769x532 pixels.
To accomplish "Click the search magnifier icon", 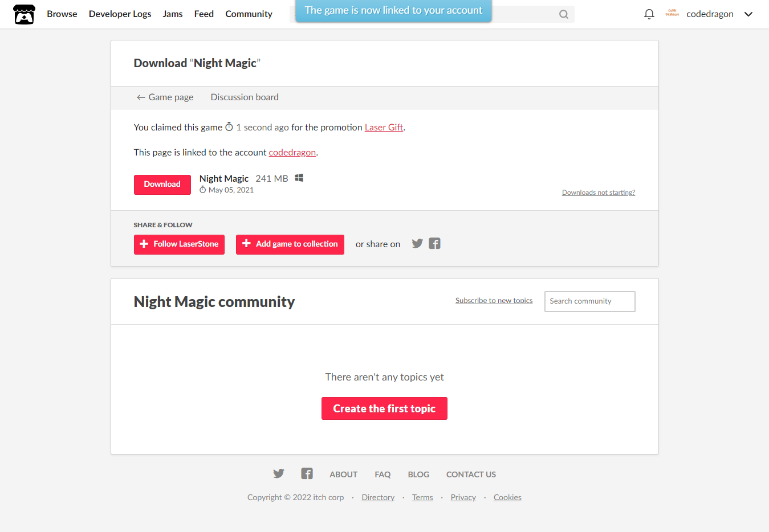I will click(563, 14).
